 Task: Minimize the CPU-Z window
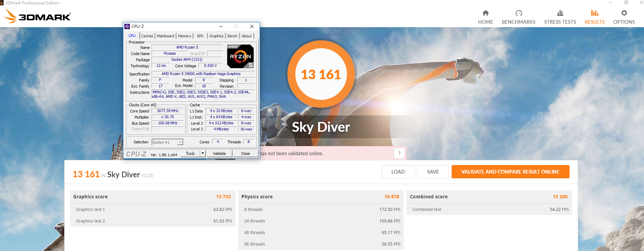221,26
